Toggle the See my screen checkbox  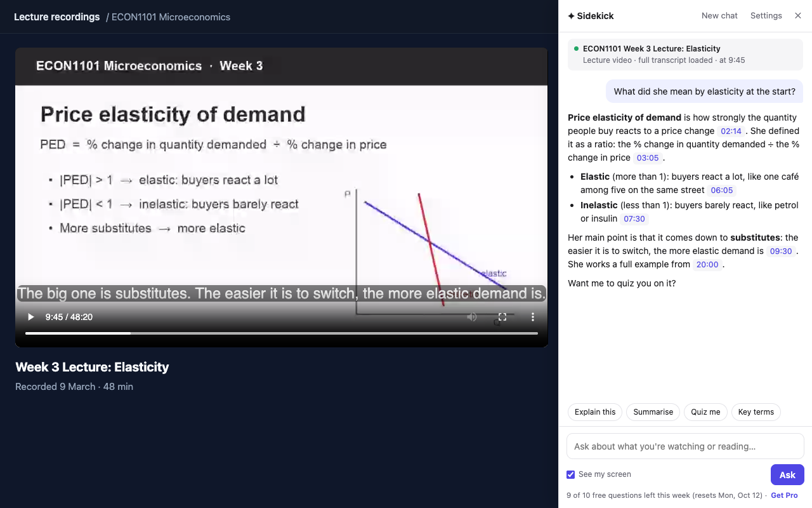(571, 474)
